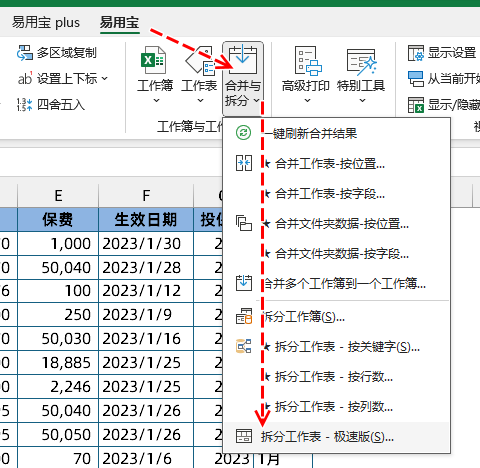Click the 工作簿 Excel icon

click(153, 61)
